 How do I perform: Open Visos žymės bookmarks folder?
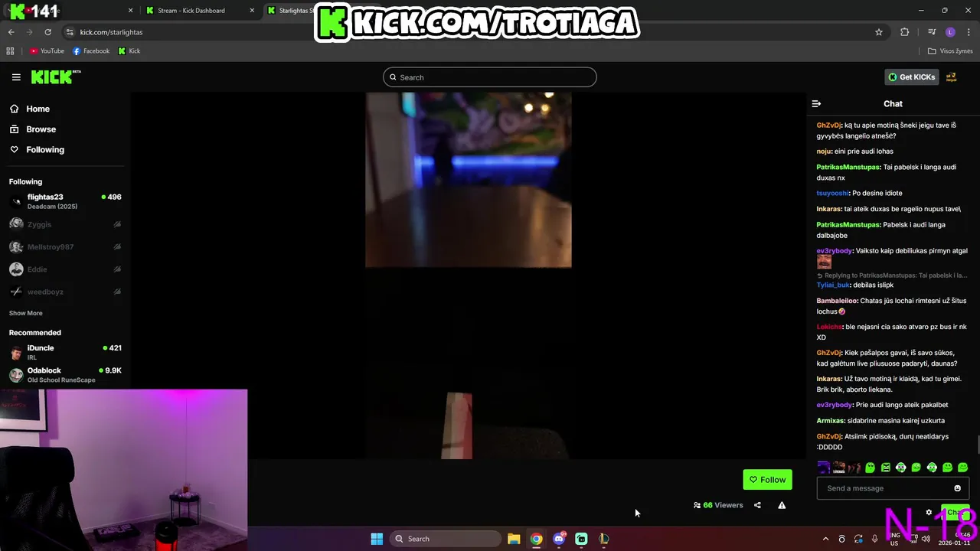pos(950,51)
